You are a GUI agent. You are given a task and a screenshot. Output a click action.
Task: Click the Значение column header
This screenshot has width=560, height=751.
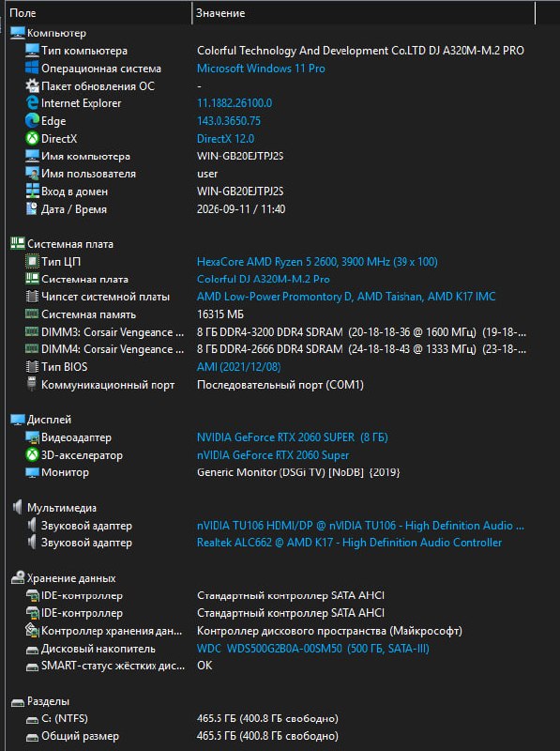click(x=220, y=13)
